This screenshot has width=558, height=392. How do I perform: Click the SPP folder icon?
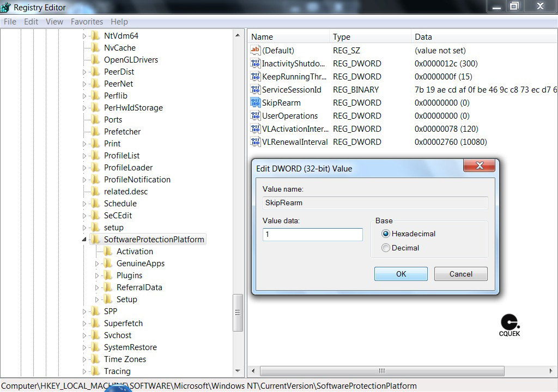(95, 311)
